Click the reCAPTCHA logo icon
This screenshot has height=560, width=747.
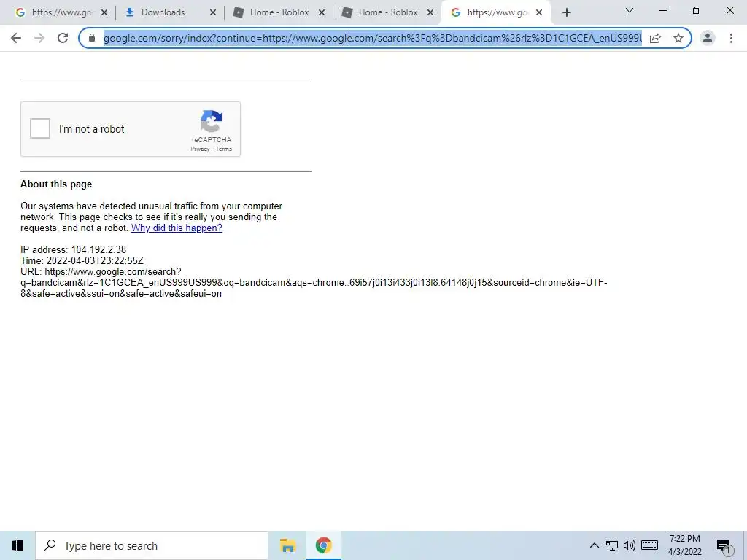(212, 121)
